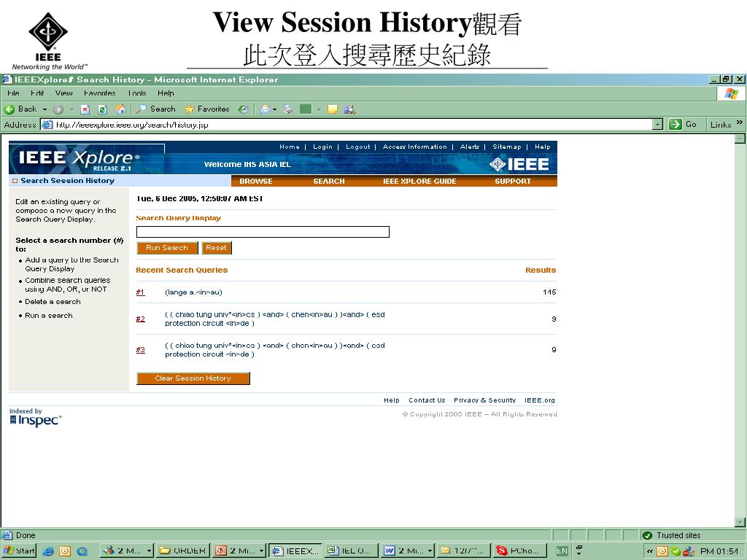Expand the grouped Word taskbar button dropdown
747x560 pixels.
pos(430,551)
